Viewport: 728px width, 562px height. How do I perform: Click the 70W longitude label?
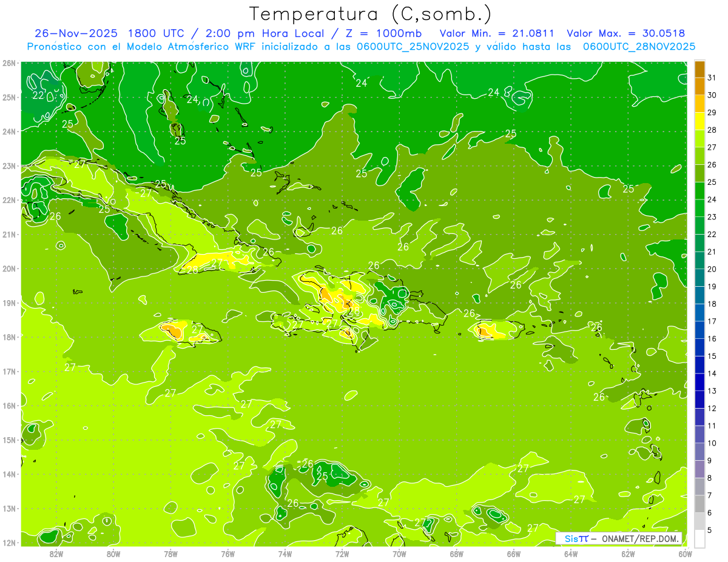tap(399, 553)
